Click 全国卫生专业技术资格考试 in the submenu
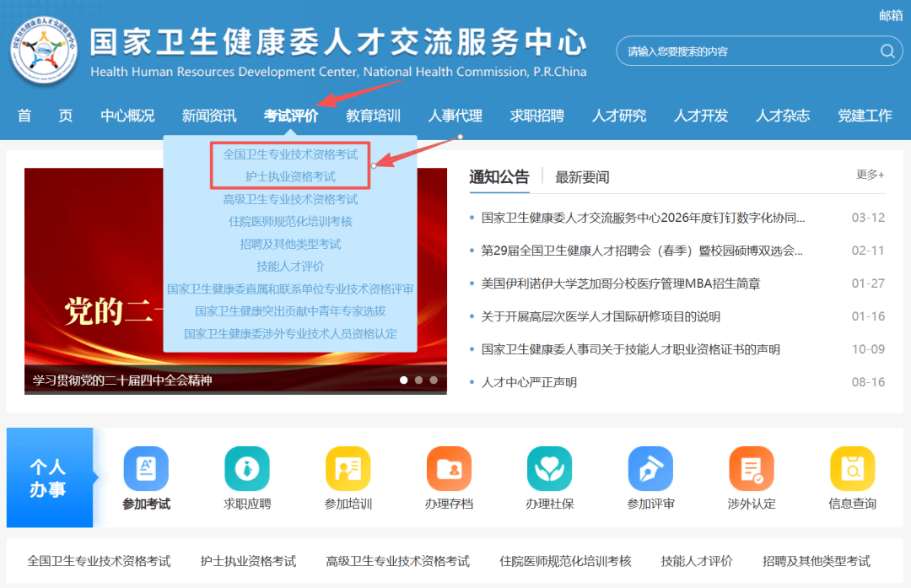The height and width of the screenshot is (588, 911). click(290, 155)
